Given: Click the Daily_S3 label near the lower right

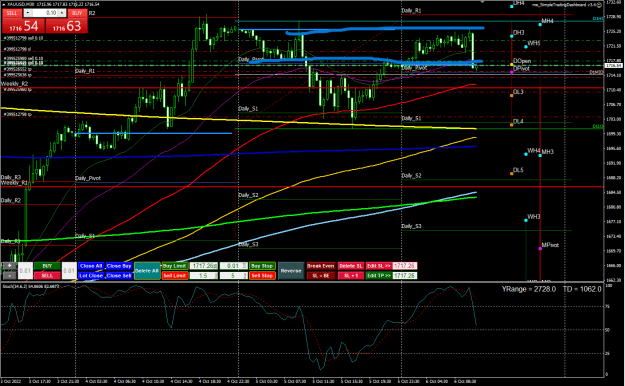Looking at the screenshot, I should 411,226.
